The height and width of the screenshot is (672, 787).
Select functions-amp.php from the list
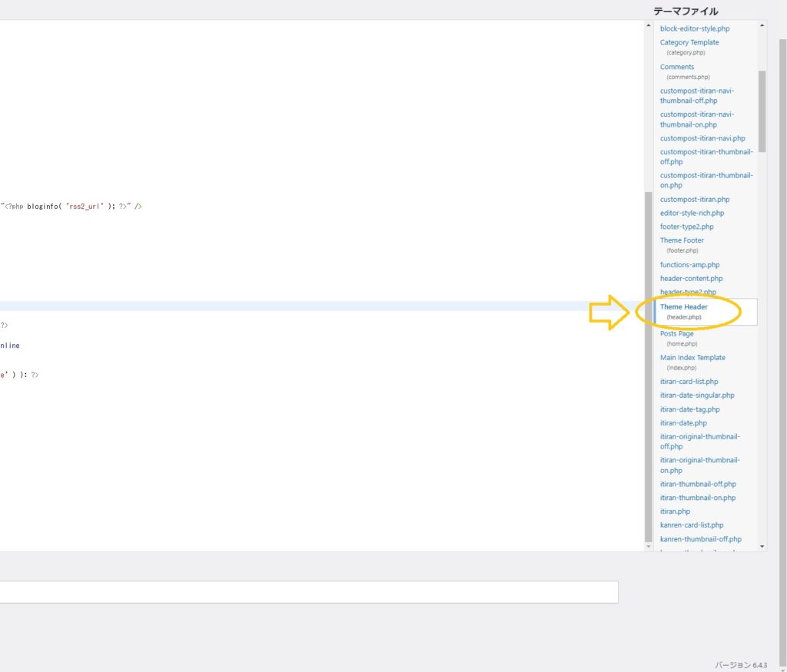tap(689, 265)
